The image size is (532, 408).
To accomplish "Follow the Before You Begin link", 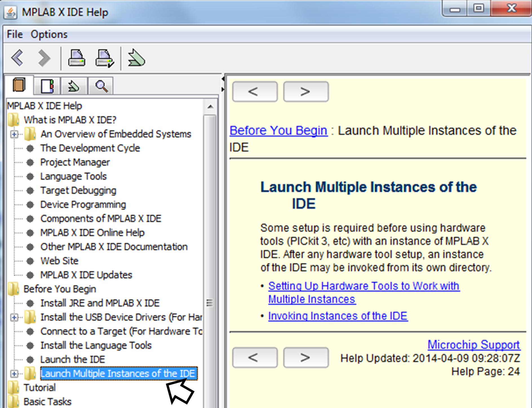I will [x=278, y=130].
